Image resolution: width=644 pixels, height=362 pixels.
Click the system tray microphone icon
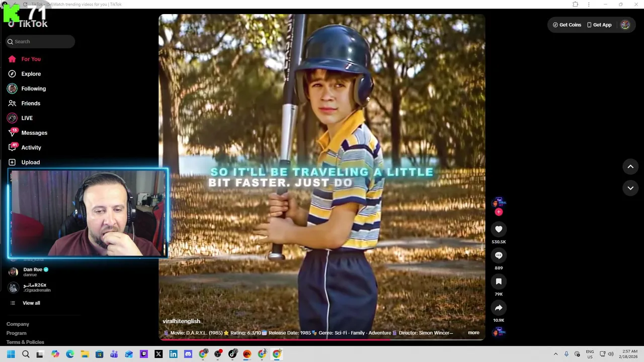pos(567,354)
